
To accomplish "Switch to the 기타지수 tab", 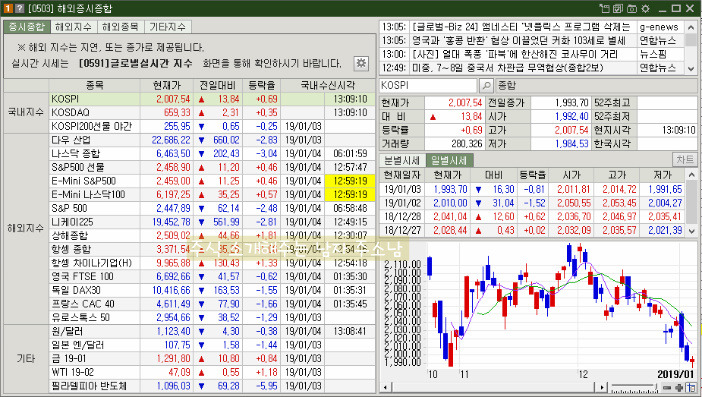I will pyautogui.click(x=167, y=27).
